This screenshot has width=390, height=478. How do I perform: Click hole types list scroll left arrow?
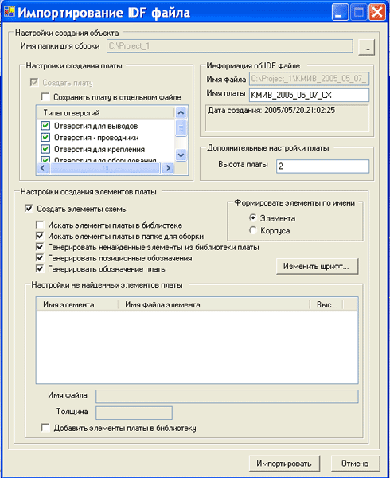(43, 168)
